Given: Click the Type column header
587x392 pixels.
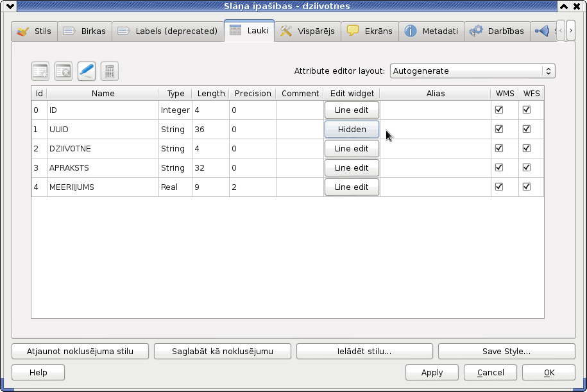Looking at the screenshot, I should point(176,94).
